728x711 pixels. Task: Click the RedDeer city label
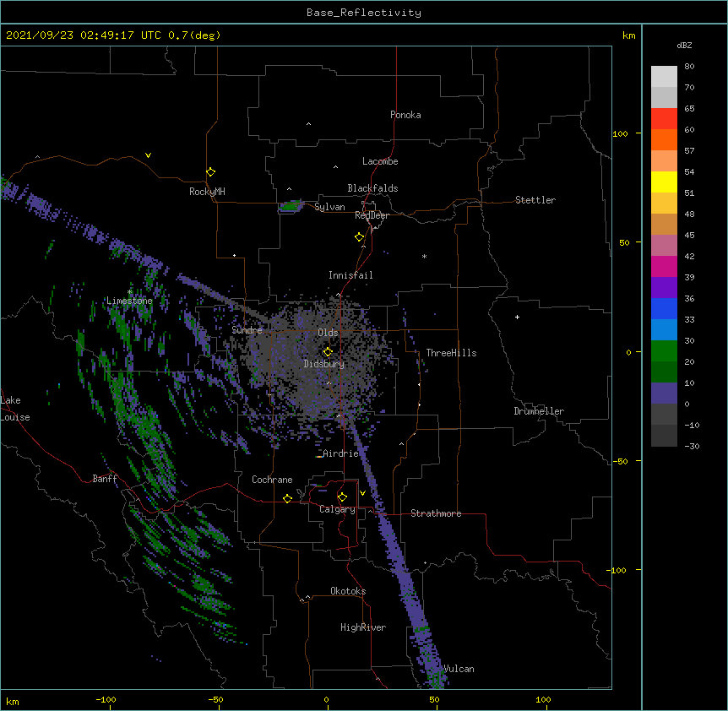[x=372, y=215]
